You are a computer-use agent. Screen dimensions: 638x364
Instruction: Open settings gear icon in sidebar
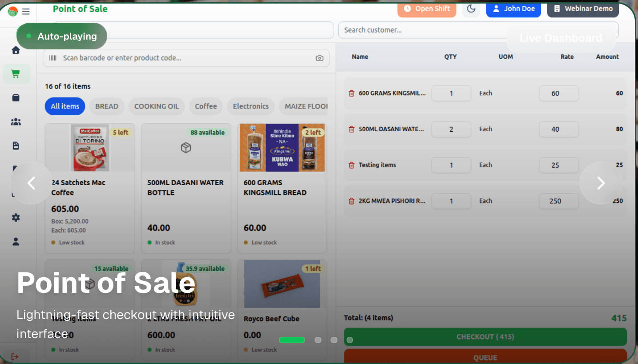(16, 218)
